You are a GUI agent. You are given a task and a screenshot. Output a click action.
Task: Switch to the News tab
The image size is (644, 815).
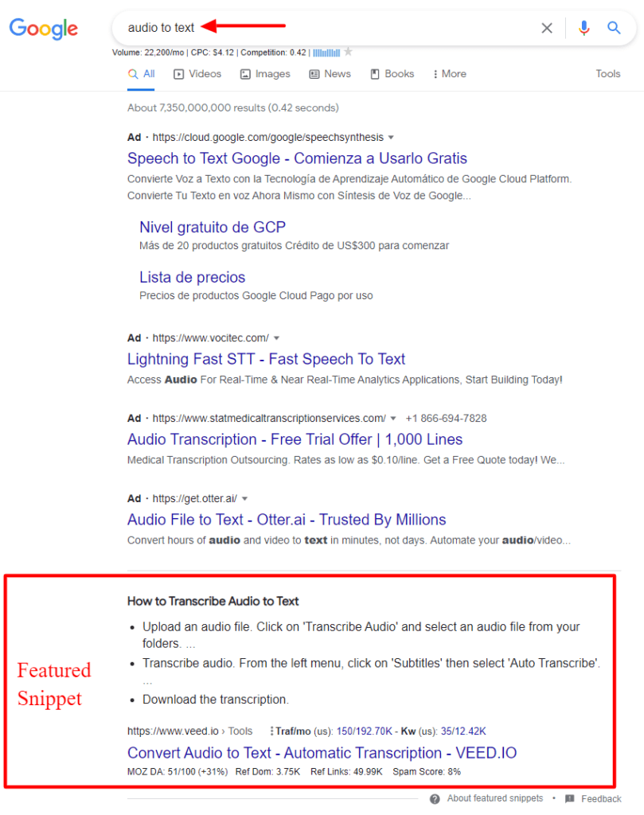pyautogui.click(x=330, y=74)
